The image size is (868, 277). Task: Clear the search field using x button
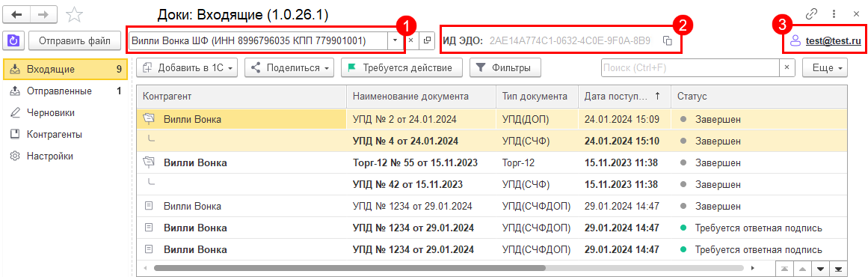(787, 67)
